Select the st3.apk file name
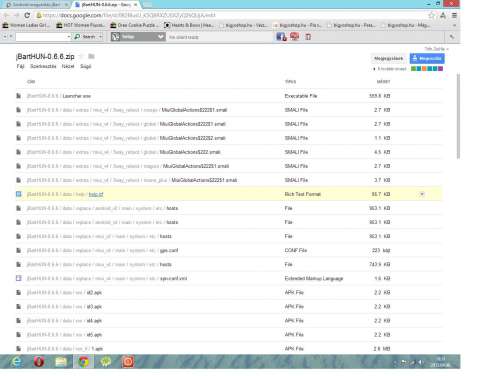Viewport: 500px width, 376px height. (94, 307)
